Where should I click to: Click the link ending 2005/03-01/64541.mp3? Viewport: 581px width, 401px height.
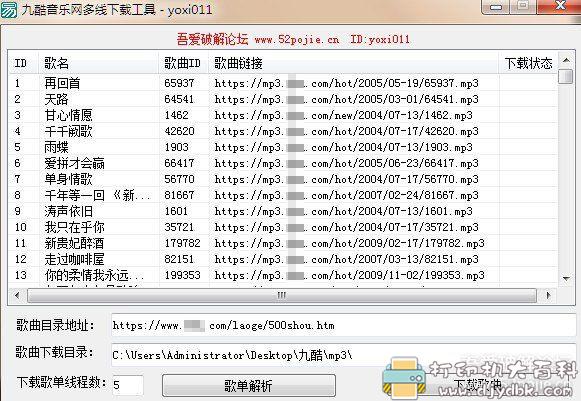pos(346,99)
